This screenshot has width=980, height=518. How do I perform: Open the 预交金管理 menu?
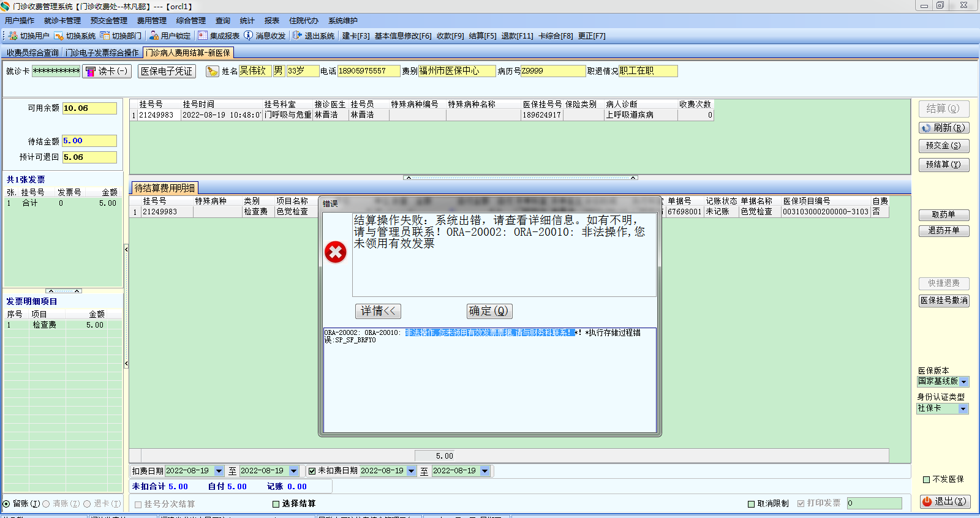[x=109, y=21]
